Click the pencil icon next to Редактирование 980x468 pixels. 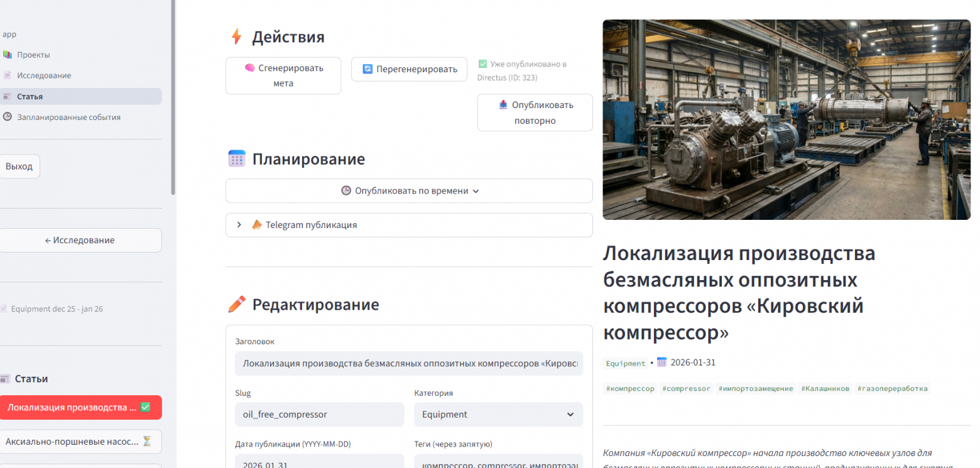tap(237, 304)
